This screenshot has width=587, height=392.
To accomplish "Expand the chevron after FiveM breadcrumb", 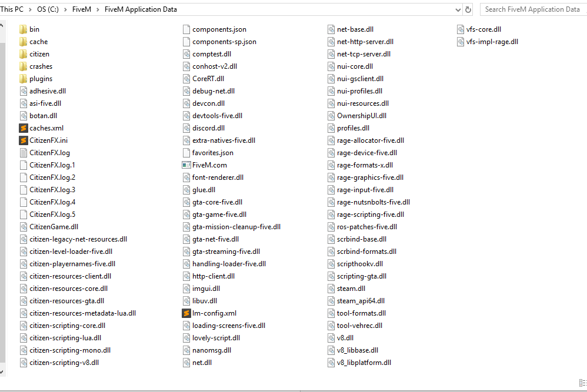I will [98, 10].
